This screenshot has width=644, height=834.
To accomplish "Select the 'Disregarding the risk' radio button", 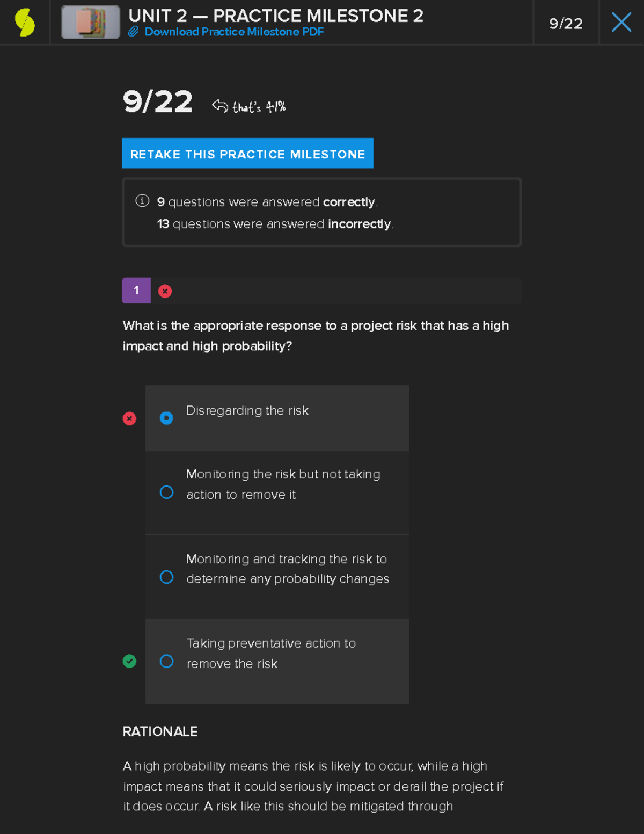I will 166,418.
